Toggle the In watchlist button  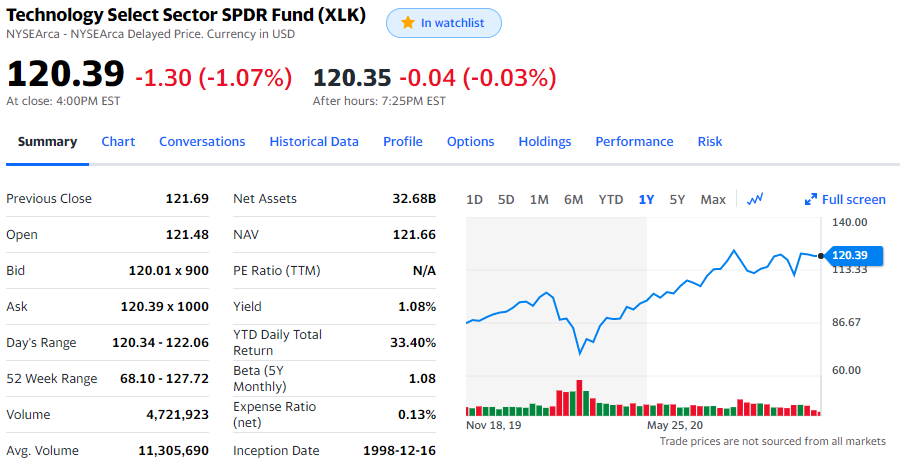click(444, 23)
